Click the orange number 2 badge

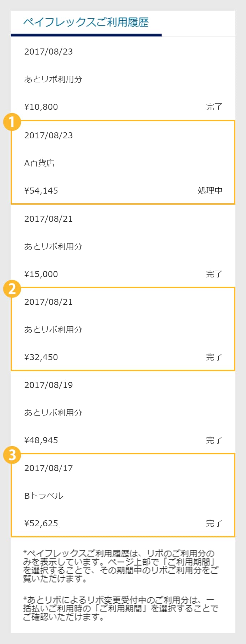(12, 288)
